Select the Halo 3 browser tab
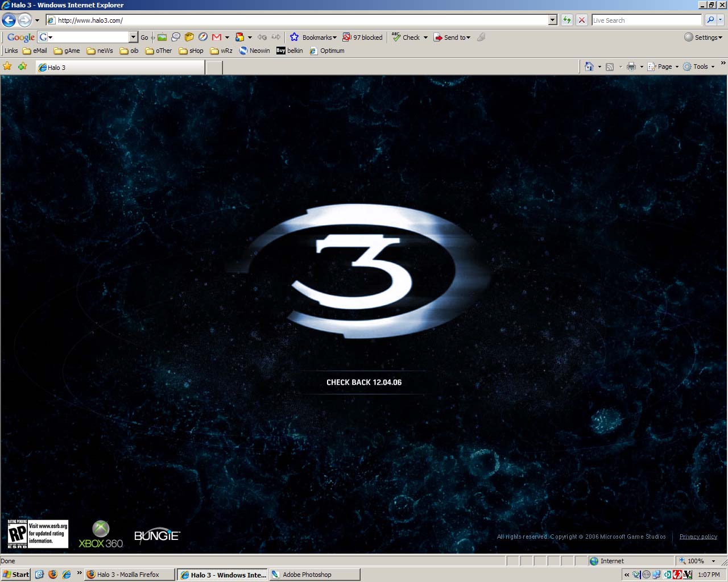The height and width of the screenshot is (582, 728). pos(119,68)
